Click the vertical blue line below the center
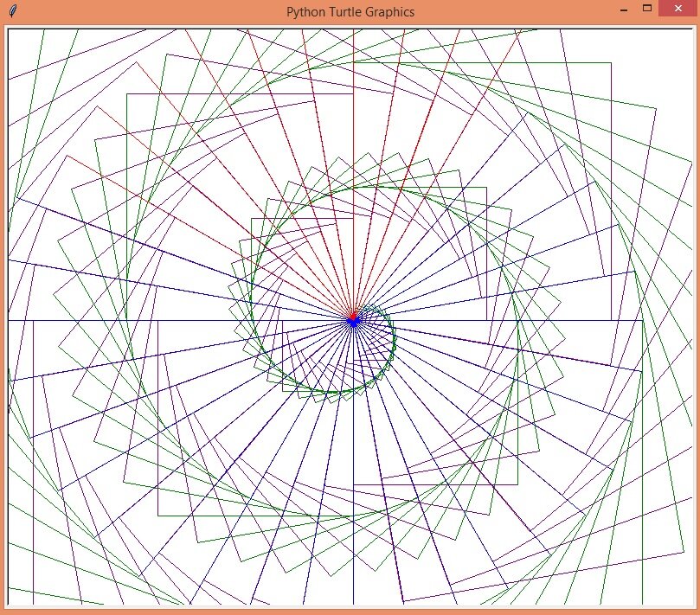Screen dimensions: 700x615 click(354, 464)
